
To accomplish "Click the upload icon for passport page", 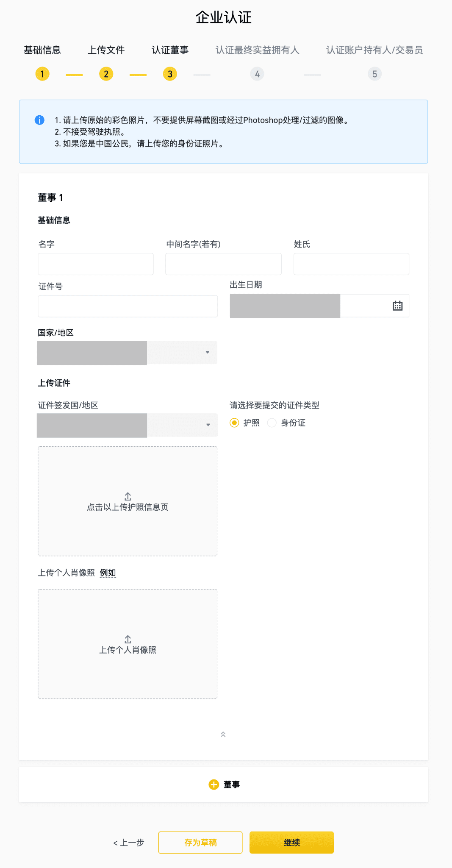I will coord(128,496).
